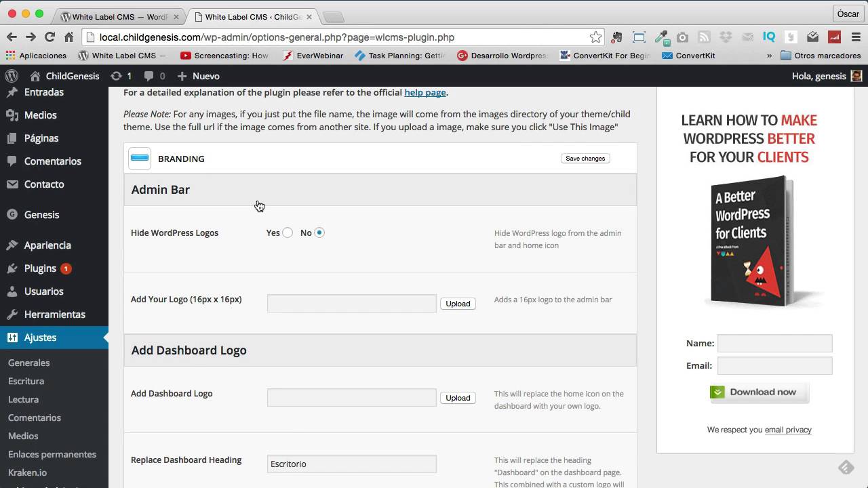Open the Herramientas menu
Image resolution: width=868 pixels, height=488 pixels.
tap(54, 314)
